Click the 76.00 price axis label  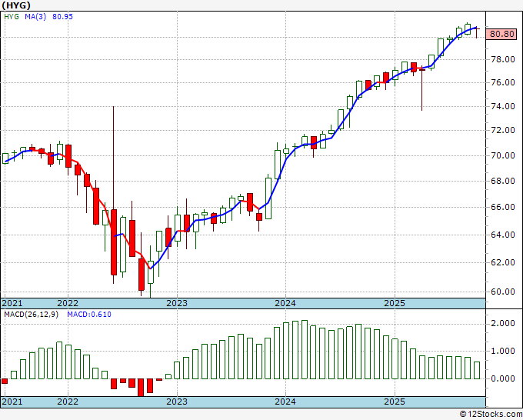(503, 82)
